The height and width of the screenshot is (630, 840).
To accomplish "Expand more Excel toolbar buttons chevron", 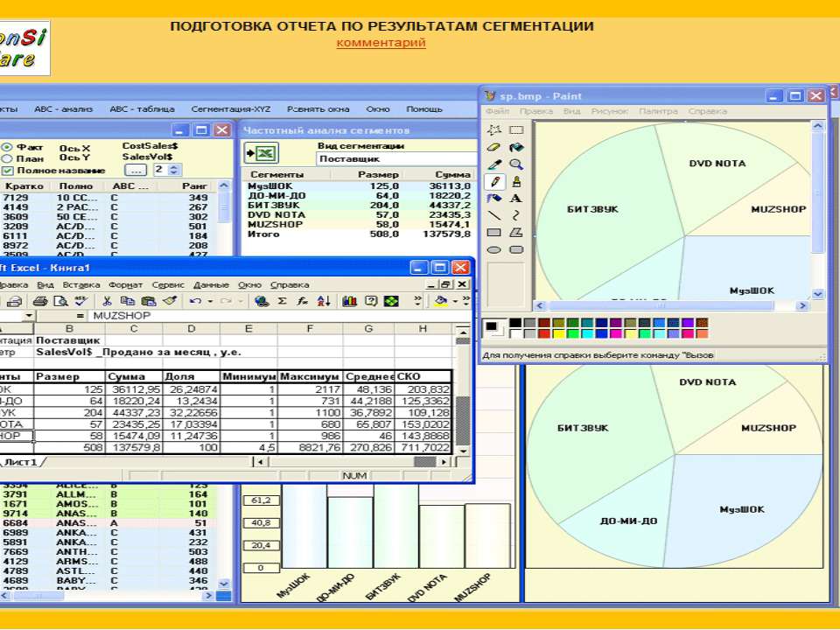I will tap(417, 301).
